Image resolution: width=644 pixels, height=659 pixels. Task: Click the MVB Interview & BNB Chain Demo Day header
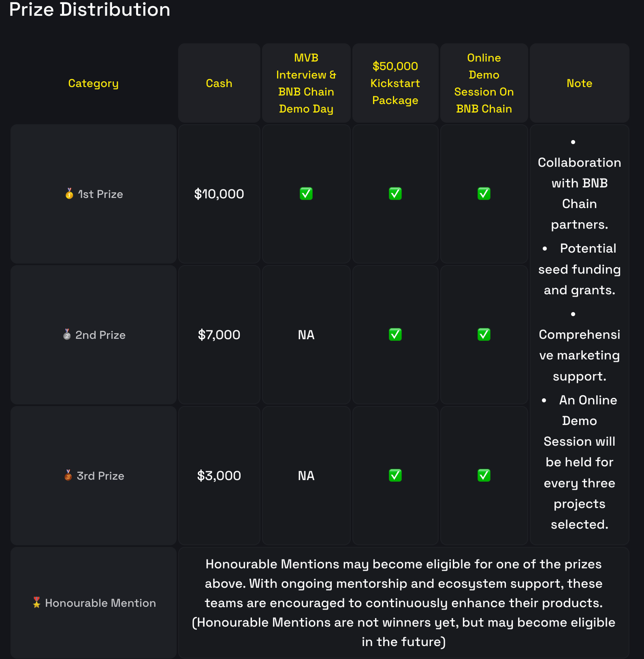pyautogui.click(x=306, y=83)
